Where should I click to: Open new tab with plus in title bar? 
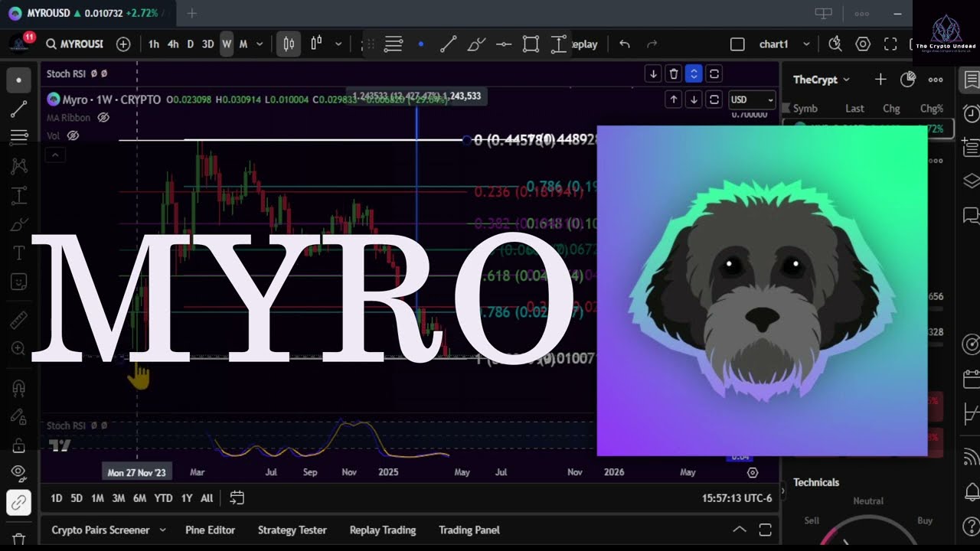[191, 13]
